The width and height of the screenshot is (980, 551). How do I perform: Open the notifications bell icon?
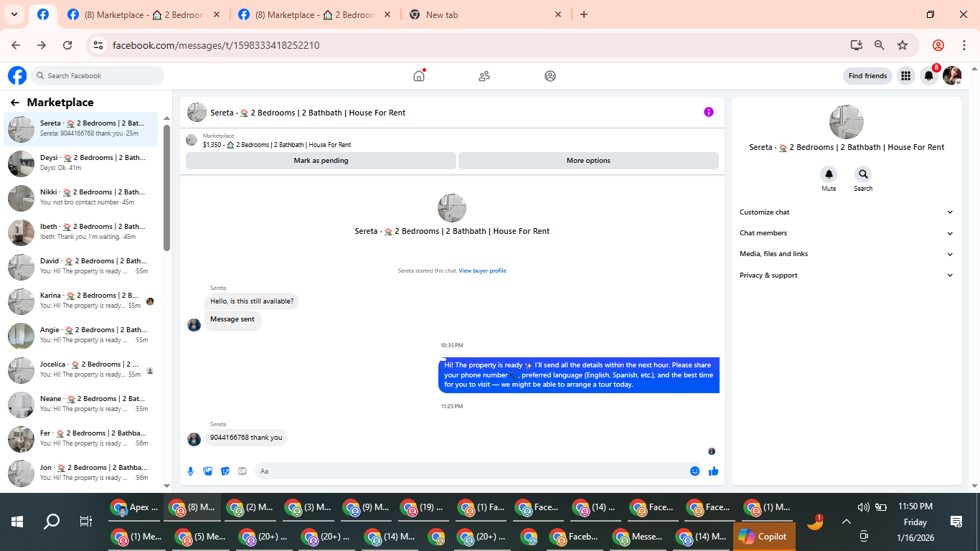[x=928, y=75]
